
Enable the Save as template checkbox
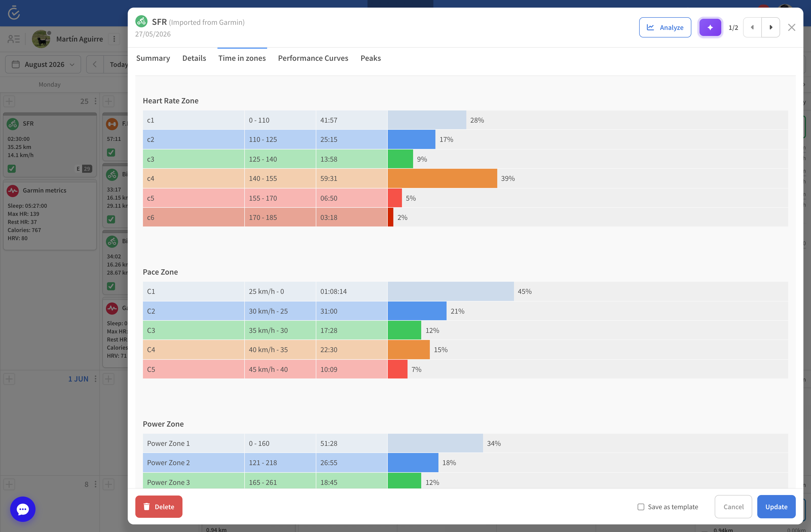point(641,507)
